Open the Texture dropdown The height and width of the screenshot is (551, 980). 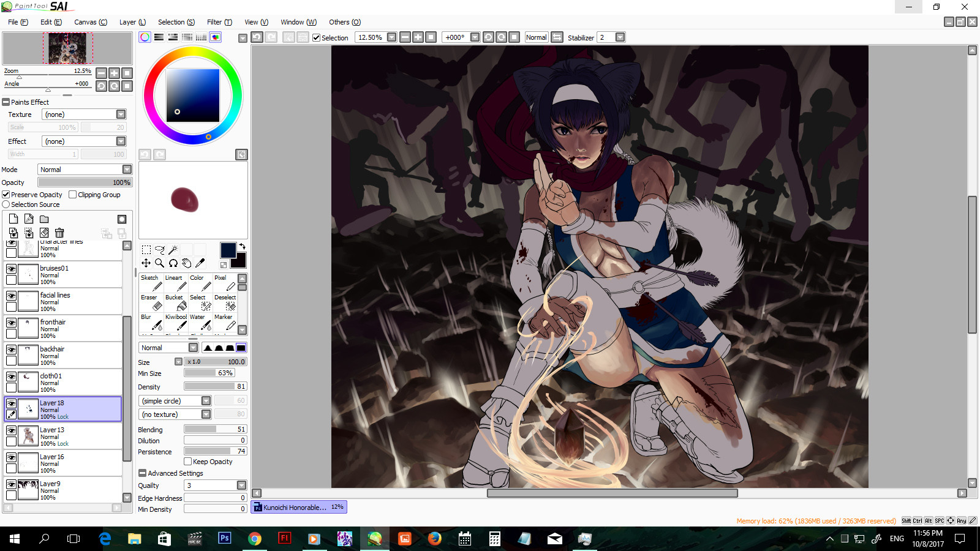[121, 114]
